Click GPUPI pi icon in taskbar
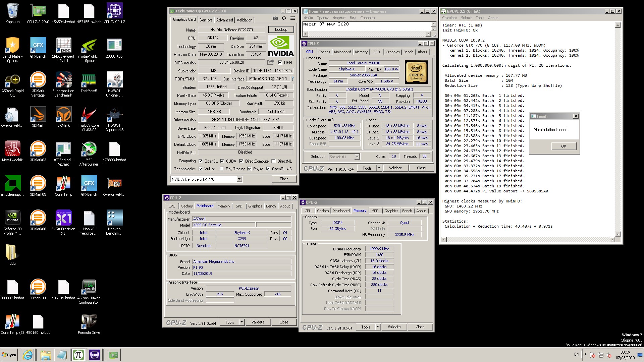This screenshot has height=362, width=644. pyautogui.click(x=78, y=355)
